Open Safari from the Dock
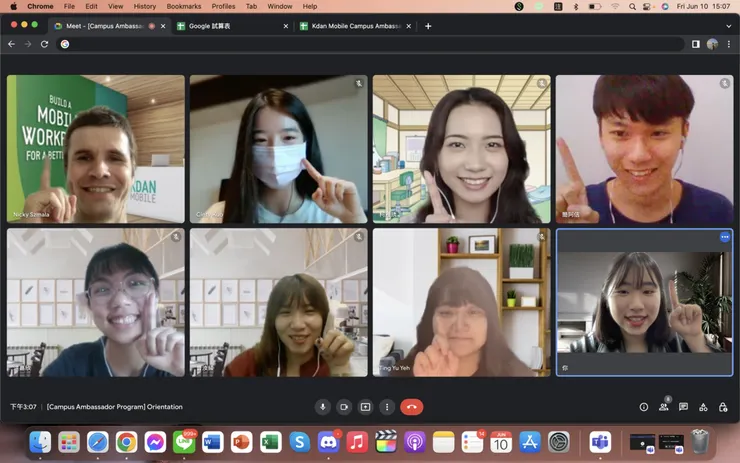This screenshot has height=463, width=740. [98, 442]
